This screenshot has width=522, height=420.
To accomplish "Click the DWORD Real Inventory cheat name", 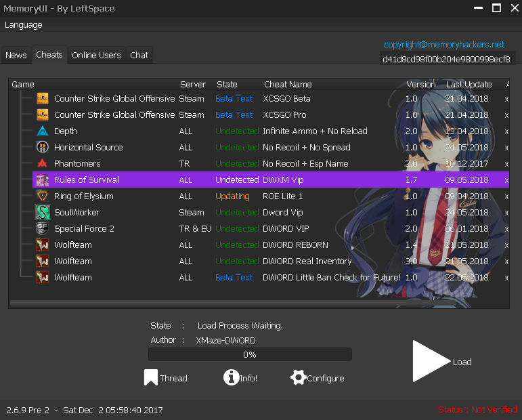I will tap(307, 261).
